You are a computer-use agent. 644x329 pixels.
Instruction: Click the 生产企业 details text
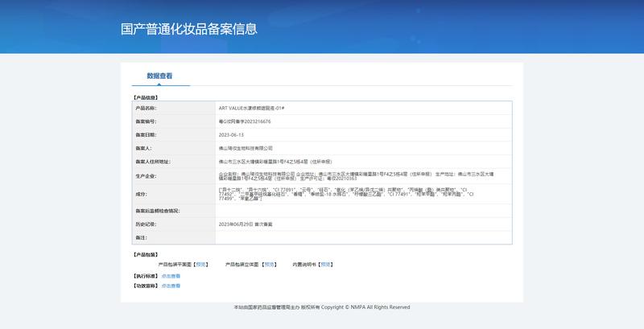tap(356, 176)
